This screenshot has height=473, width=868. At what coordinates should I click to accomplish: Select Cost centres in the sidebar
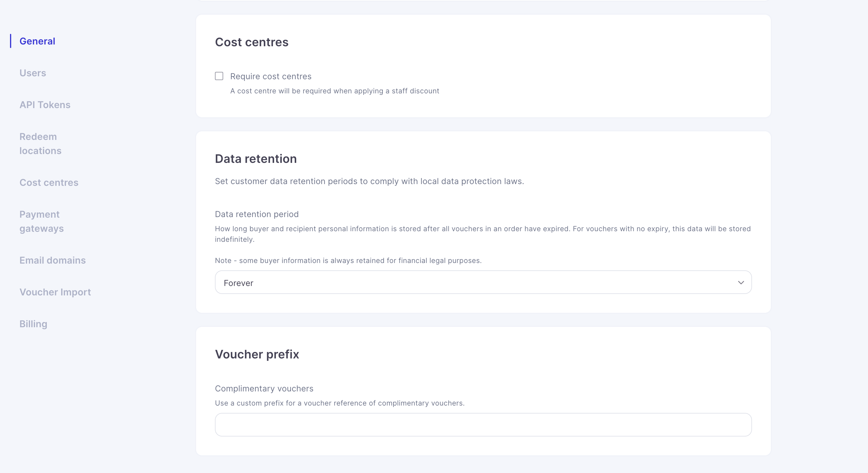point(49,182)
